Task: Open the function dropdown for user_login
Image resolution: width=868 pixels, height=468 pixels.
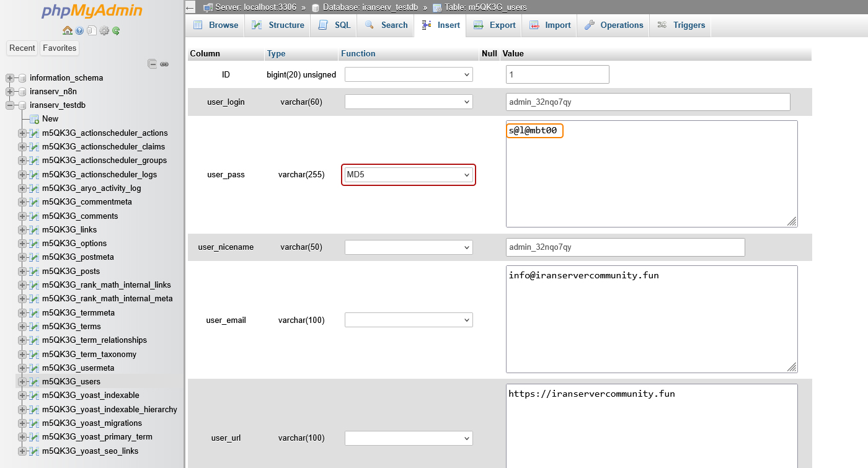Action: [x=409, y=102]
